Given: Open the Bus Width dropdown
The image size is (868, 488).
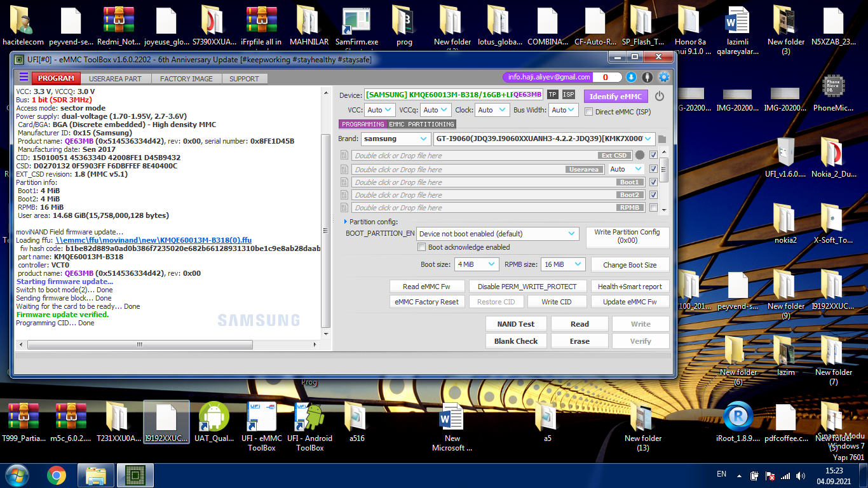Looking at the screenshot, I should tap(564, 110).
